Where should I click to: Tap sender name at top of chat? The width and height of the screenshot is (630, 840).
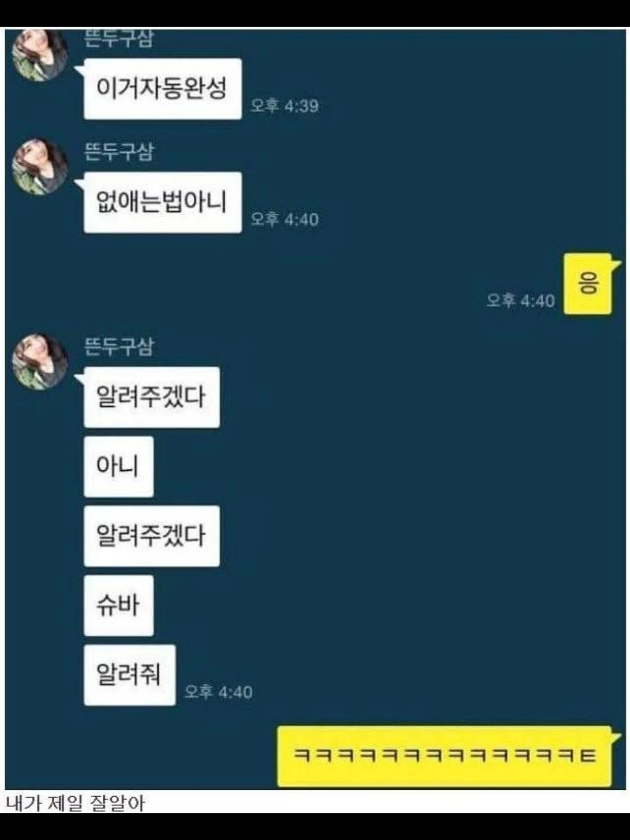[119, 38]
